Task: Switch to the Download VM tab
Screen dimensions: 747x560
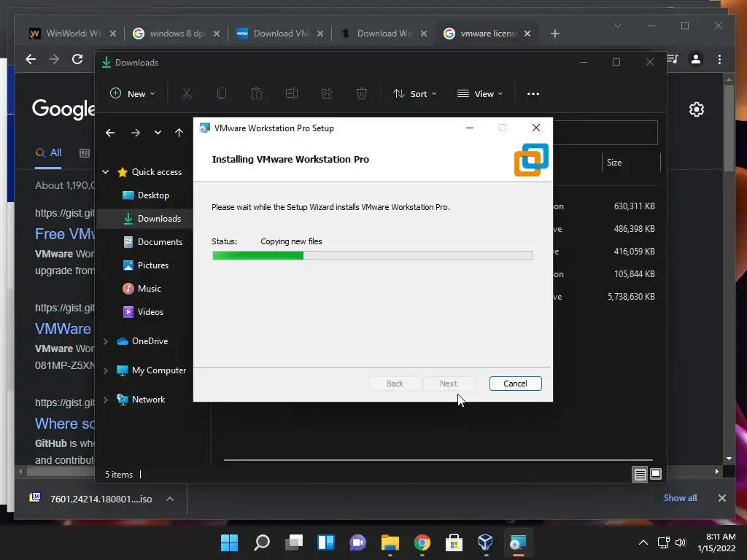Action: click(x=280, y=34)
